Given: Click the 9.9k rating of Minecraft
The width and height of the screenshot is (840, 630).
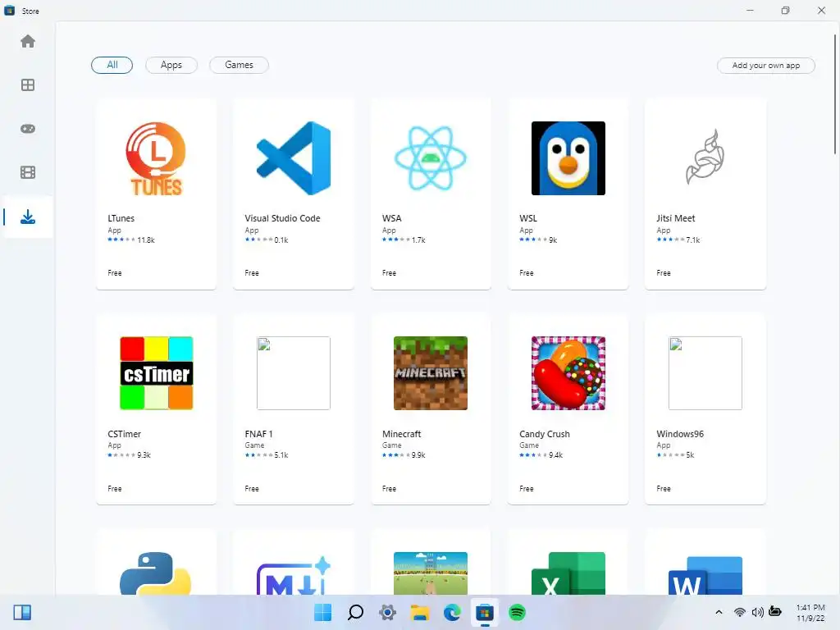Looking at the screenshot, I should [418, 454].
